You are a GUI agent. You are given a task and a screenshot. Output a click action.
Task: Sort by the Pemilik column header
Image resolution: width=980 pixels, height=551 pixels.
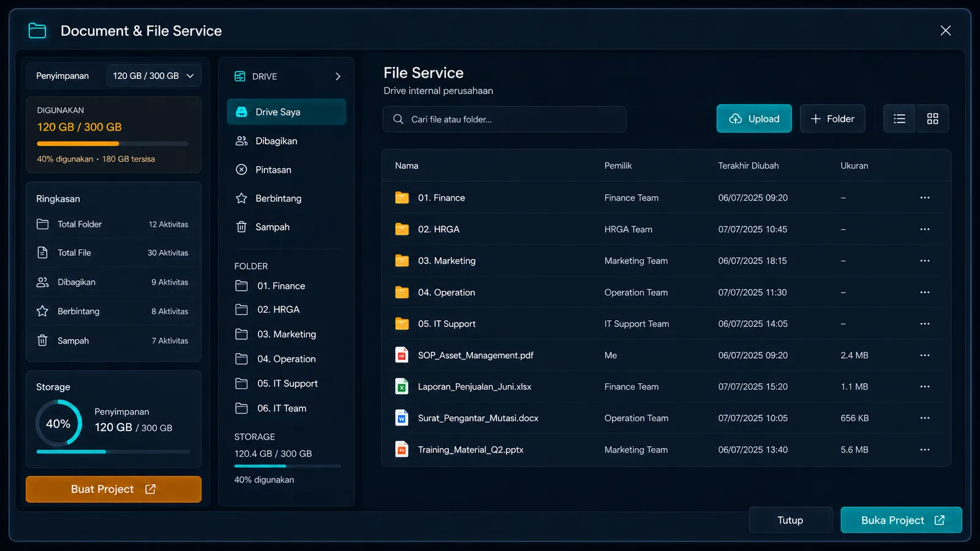pyautogui.click(x=618, y=166)
